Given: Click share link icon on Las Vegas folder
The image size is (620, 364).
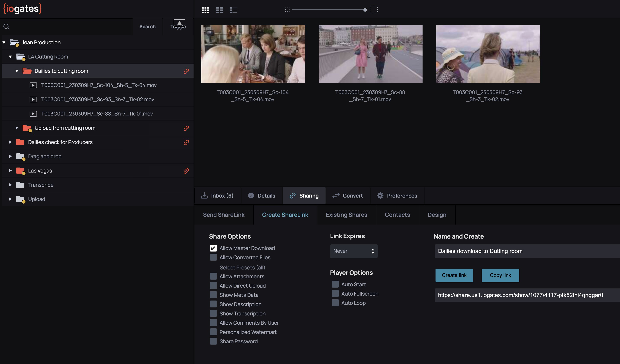Looking at the screenshot, I should (x=186, y=171).
